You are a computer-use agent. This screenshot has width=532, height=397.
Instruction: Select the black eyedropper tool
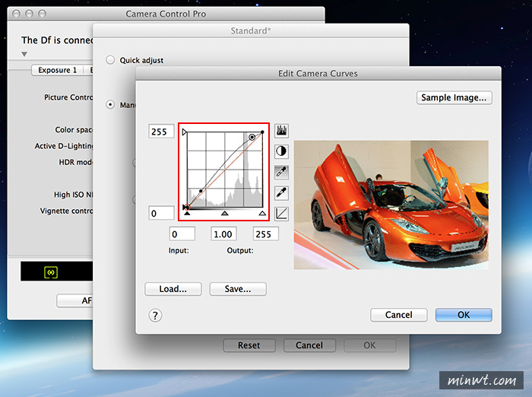[281, 193]
